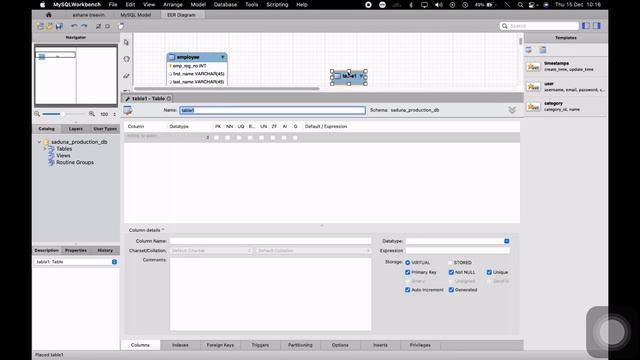Viewport: 640px width, 360px height.
Task: Toggle the NN checkbox in column grid row
Action: 228,138
